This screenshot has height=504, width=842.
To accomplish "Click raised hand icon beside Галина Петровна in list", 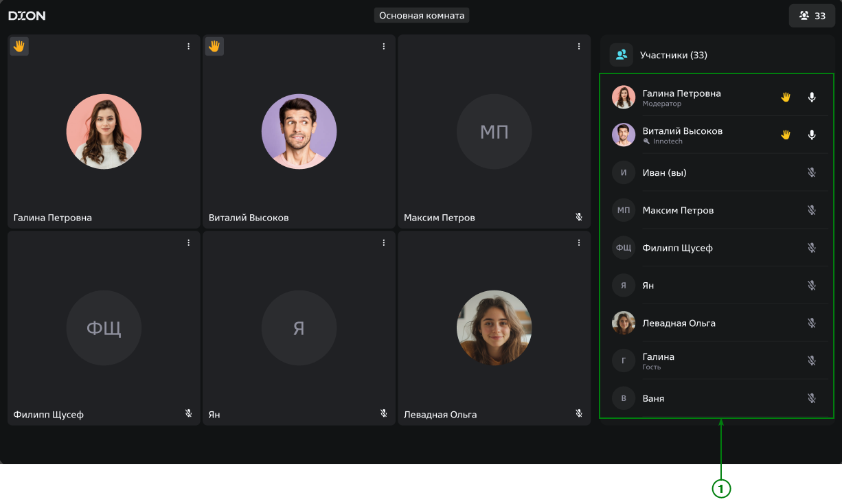I will coord(786,98).
